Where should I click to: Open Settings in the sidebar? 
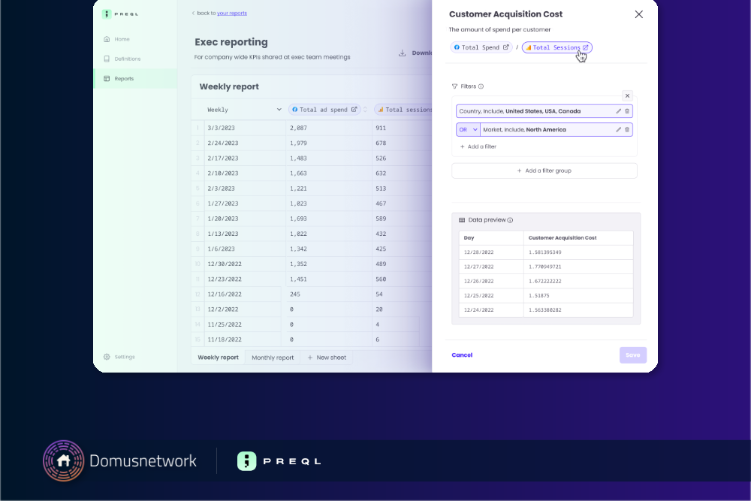[120, 357]
